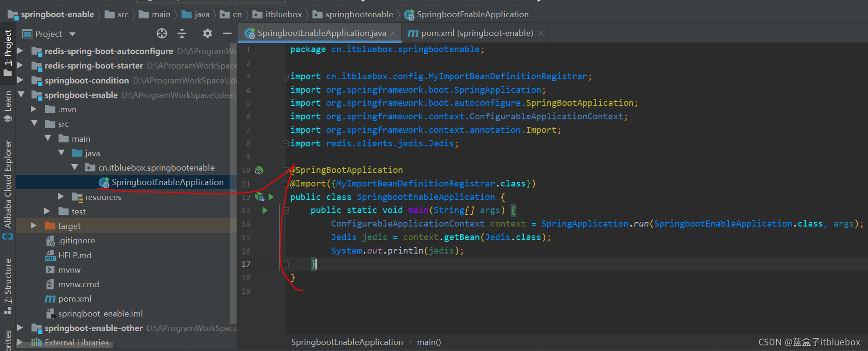This screenshot has width=868, height=351.
Task: Select the mvnw file
Action: [69, 270]
